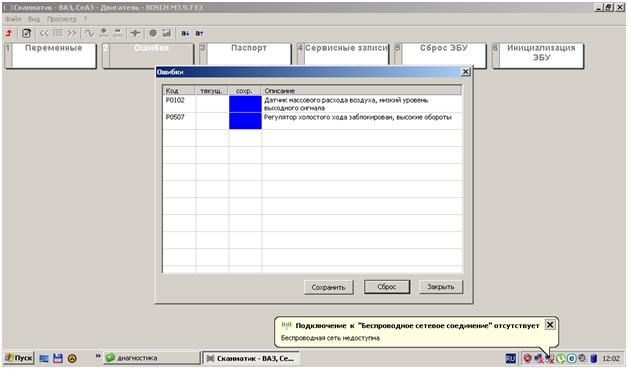Click the RU language indicator
Screen dimensions: 628x369
click(511, 359)
